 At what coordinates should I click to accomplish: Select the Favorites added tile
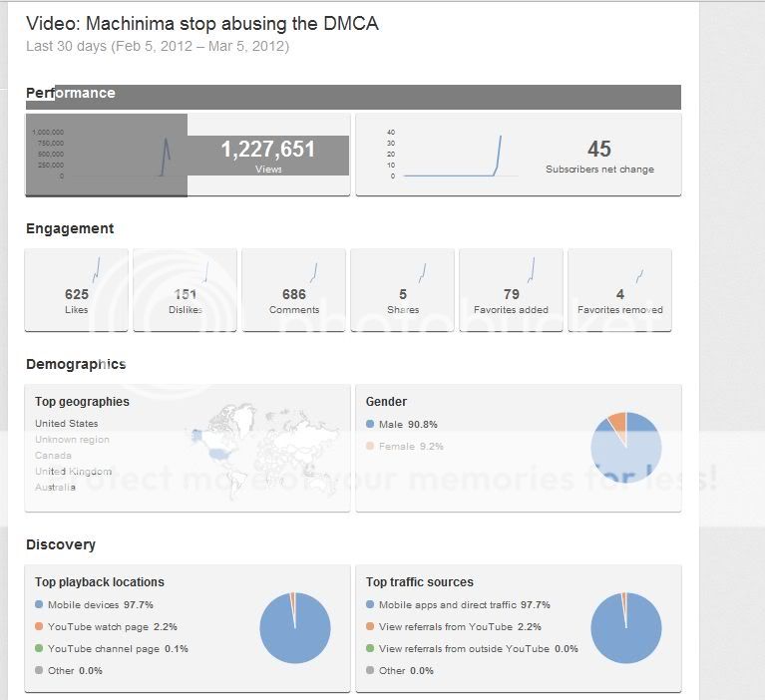click(511, 290)
